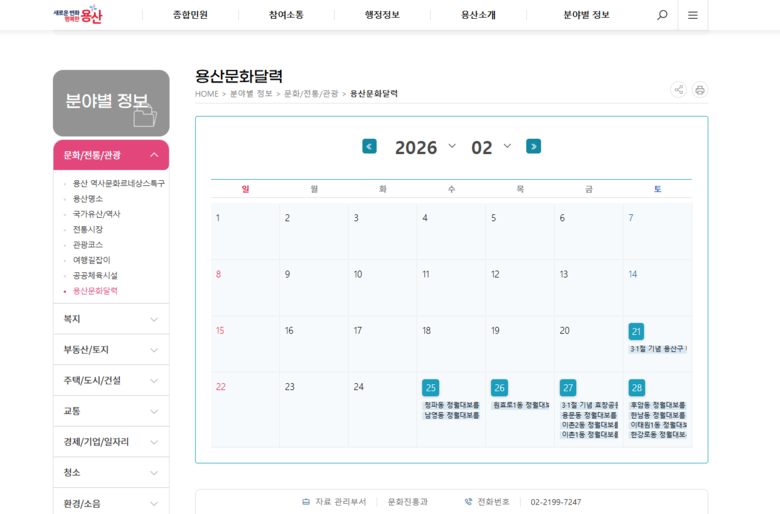Click the print page icon
The width and height of the screenshot is (780, 514).
pyautogui.click(x=700, y=90)
